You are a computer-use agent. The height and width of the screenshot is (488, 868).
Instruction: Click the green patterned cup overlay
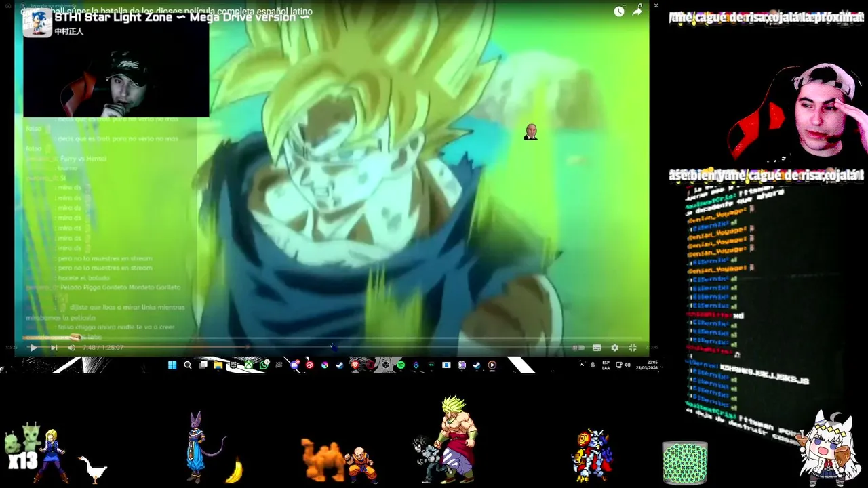coord(685,463)
